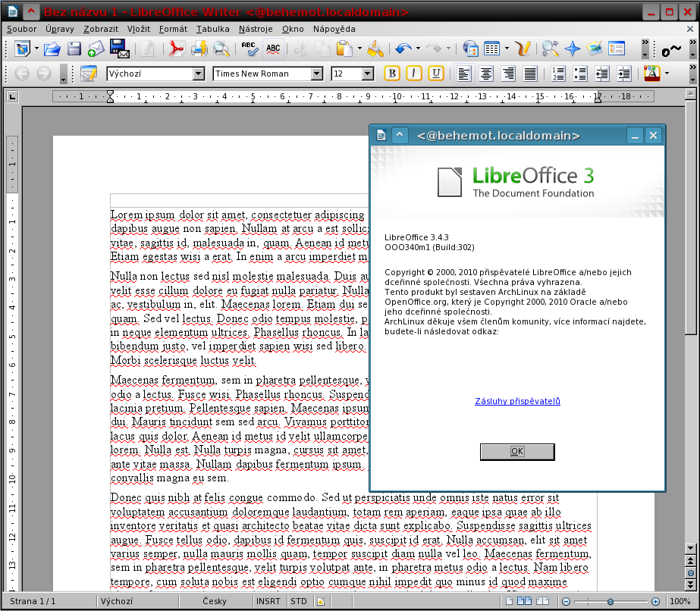Viewport: 700px width, 611px height.
Task: Print the file directly with the printer icon
Action: coord(199,49)
